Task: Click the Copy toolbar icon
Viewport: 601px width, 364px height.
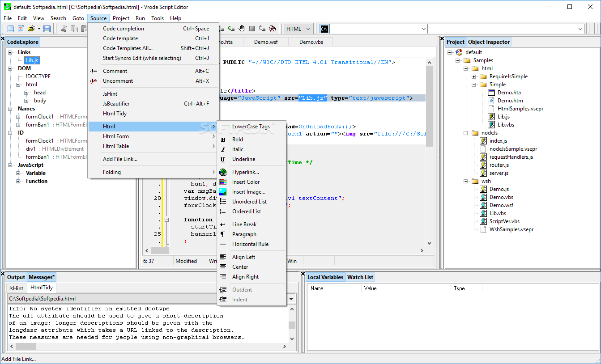Action: click(x=74, y=29)
